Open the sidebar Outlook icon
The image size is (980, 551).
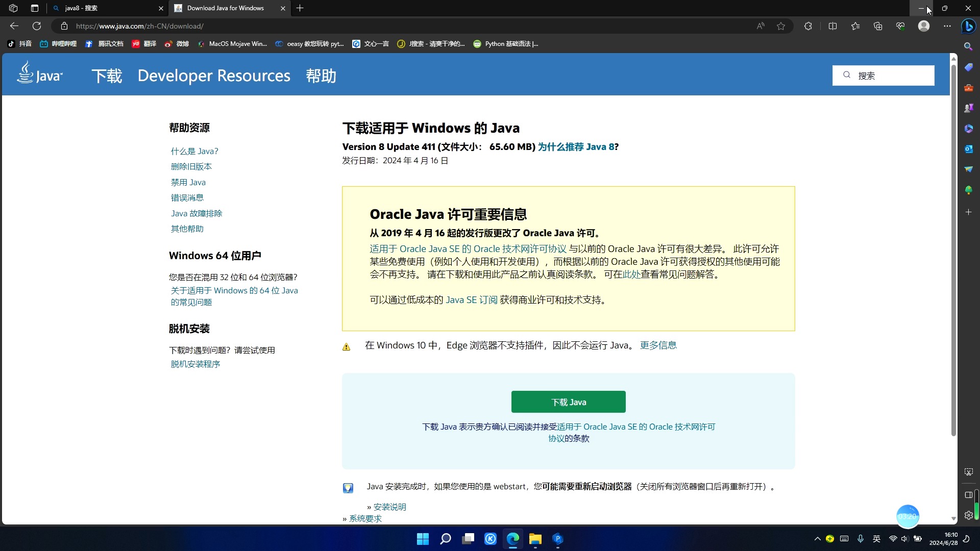[x=968, y=149]
